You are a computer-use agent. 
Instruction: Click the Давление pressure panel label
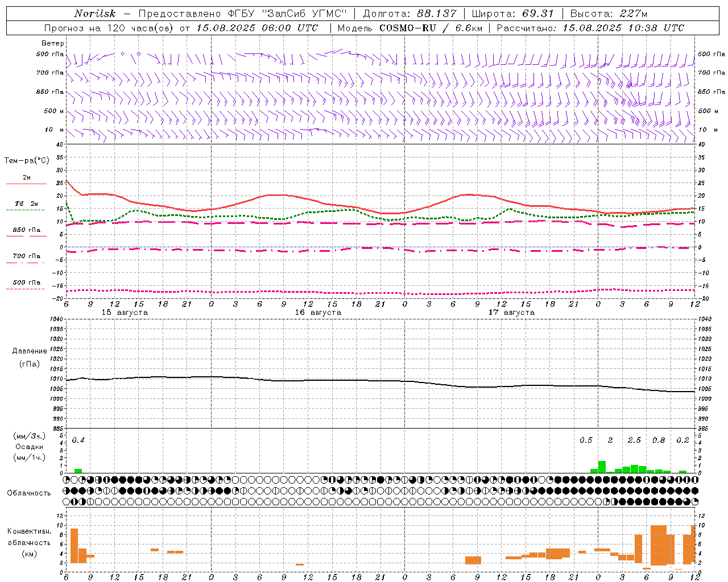click(30, 351)
